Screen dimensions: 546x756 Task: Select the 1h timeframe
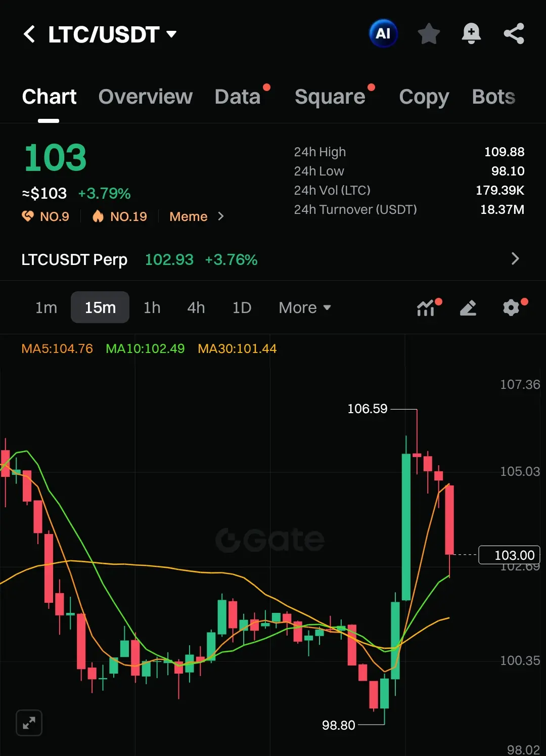click(152, 307)
